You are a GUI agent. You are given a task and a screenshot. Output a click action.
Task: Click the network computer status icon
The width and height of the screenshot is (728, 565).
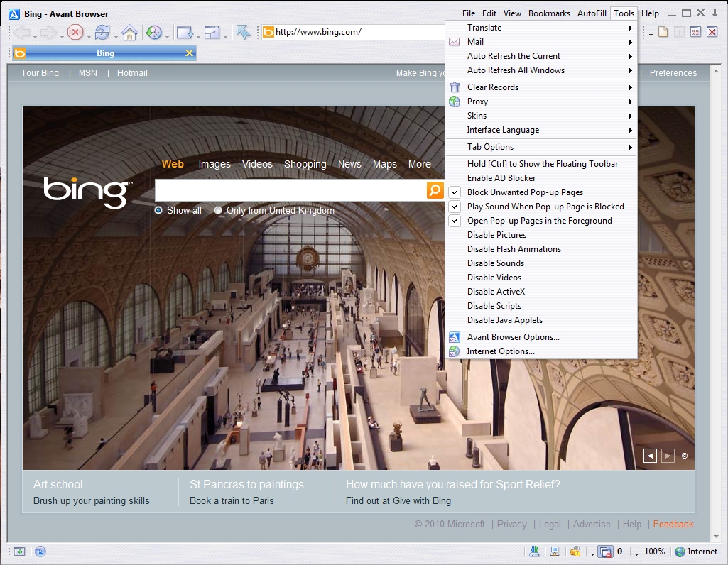point(555,551)
